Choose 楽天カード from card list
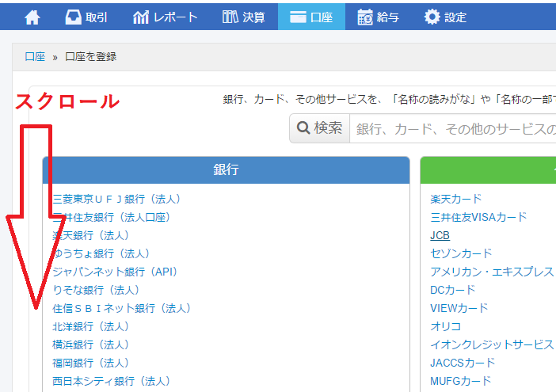This screenshot has width=556, height=392. [x=456, y=200]
